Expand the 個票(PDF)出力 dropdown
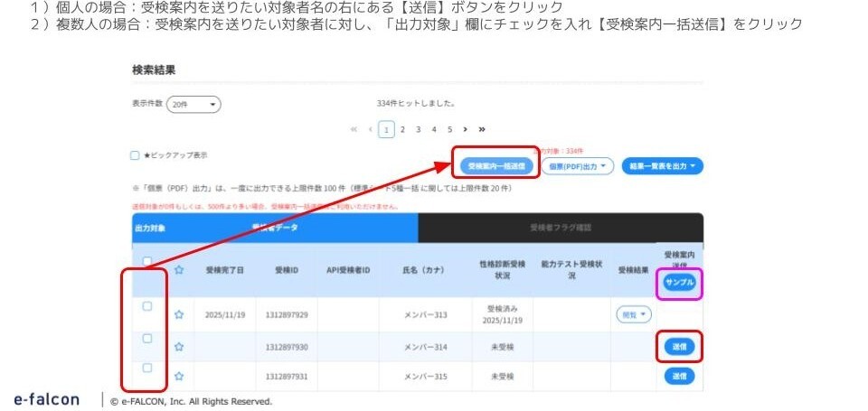 [578, 166]
